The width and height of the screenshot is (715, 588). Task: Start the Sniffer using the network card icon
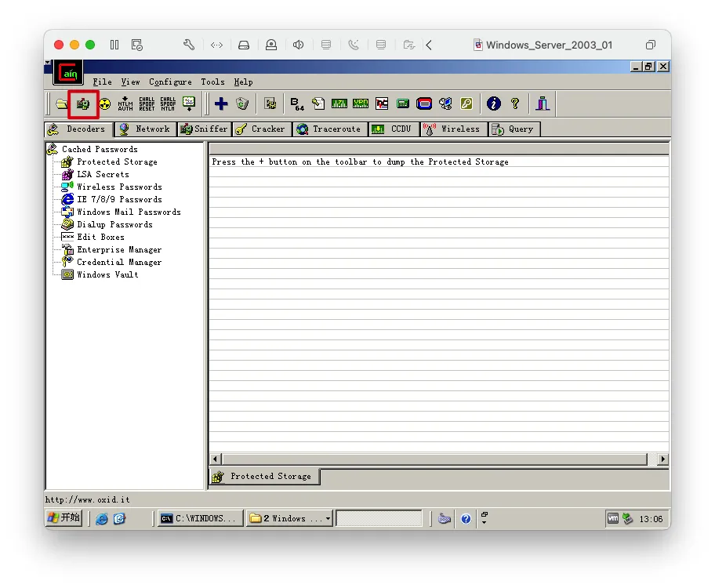pos(83,104)
